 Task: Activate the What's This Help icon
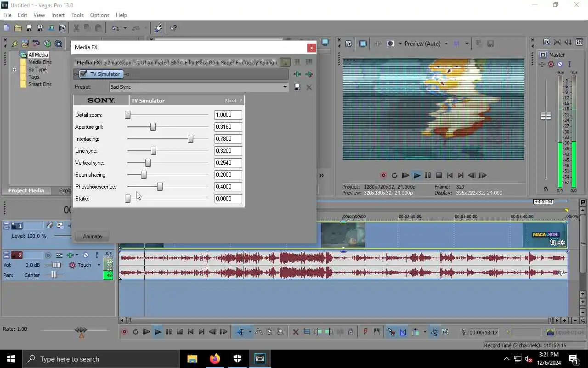[174, 28]
